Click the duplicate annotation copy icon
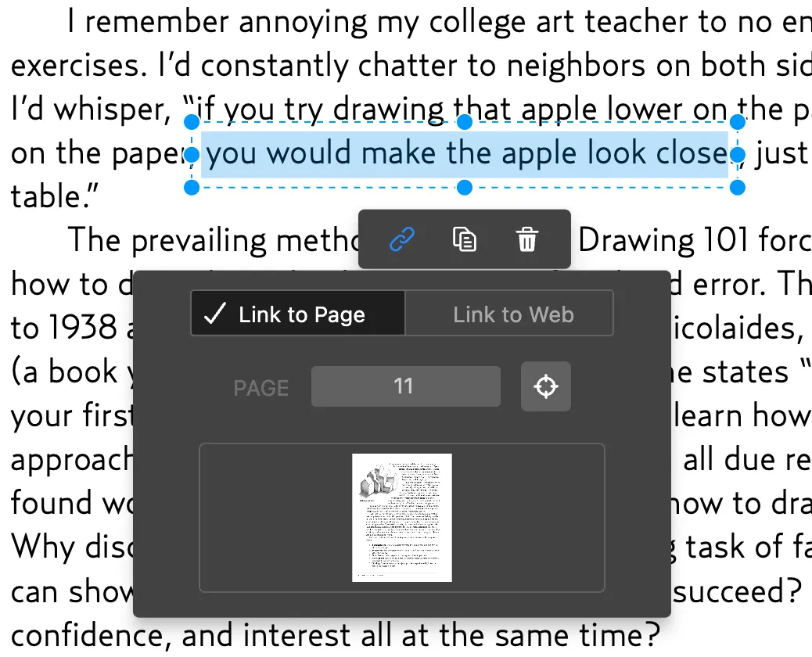 (465, 239)
